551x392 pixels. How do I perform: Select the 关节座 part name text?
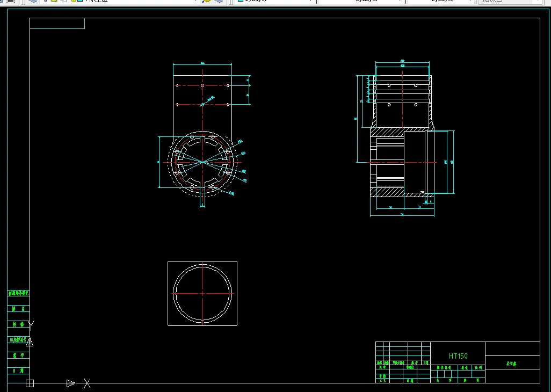click(x=511, y=364)
